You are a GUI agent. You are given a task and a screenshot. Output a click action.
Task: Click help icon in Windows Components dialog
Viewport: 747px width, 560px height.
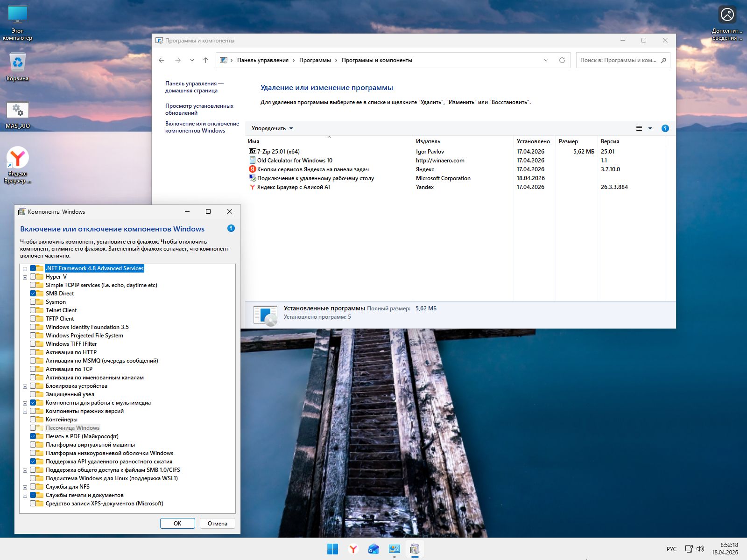(231, 229)
